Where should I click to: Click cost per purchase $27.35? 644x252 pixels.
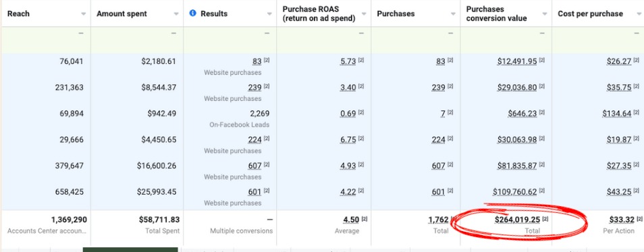point(619,166)
